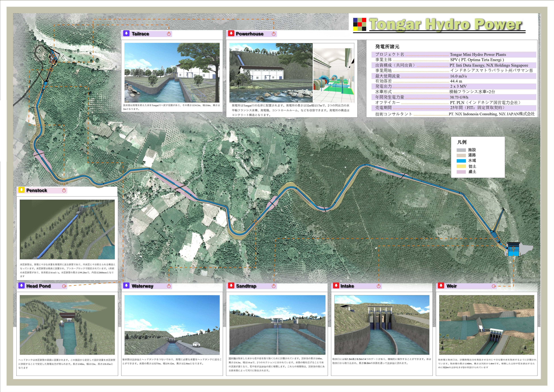
Task: Click the circular marker on the Intake header
Action: point(379,286)
